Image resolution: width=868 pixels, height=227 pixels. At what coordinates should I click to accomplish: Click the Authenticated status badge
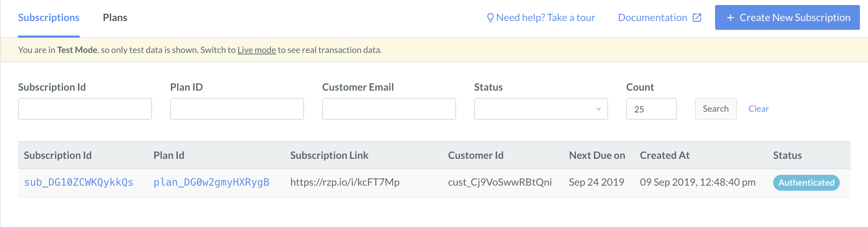coord(806,183)
